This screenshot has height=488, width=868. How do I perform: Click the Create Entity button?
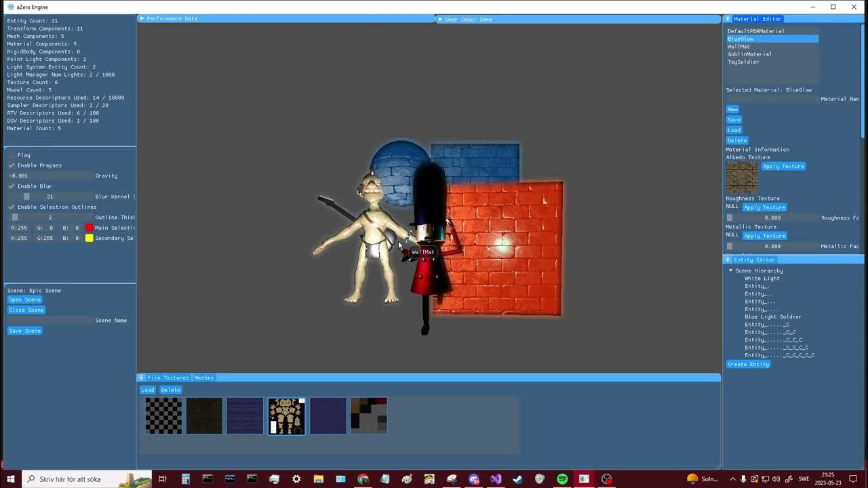(749, 364)
